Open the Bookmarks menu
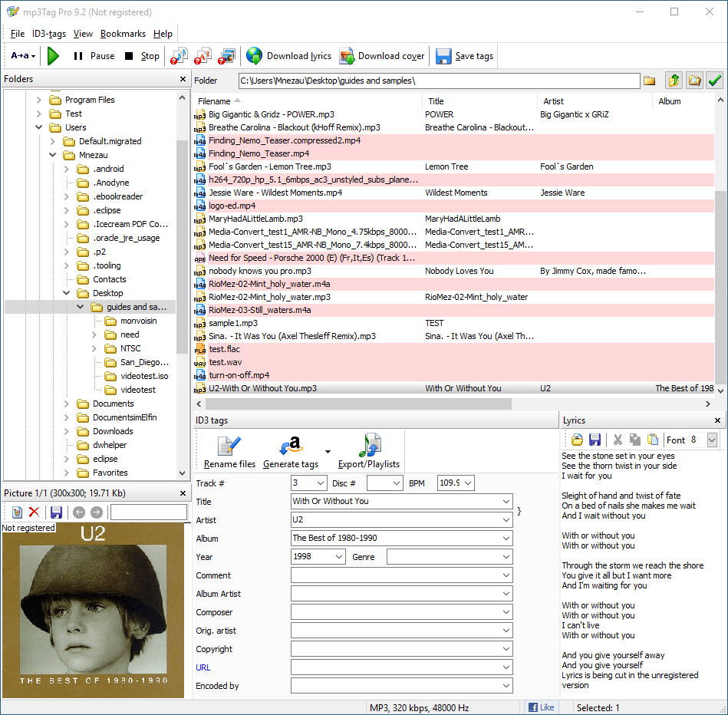This screenshot has height=715, width=728. pos(124,34)
